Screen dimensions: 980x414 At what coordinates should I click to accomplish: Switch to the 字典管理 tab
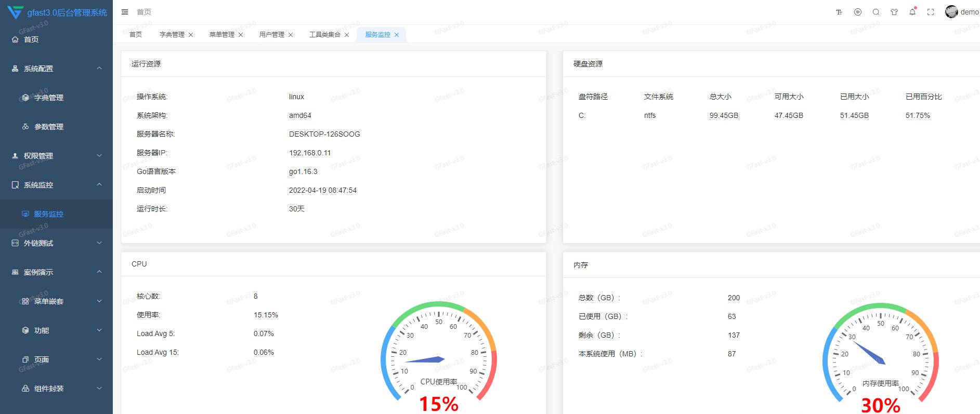tap(172, 35)
